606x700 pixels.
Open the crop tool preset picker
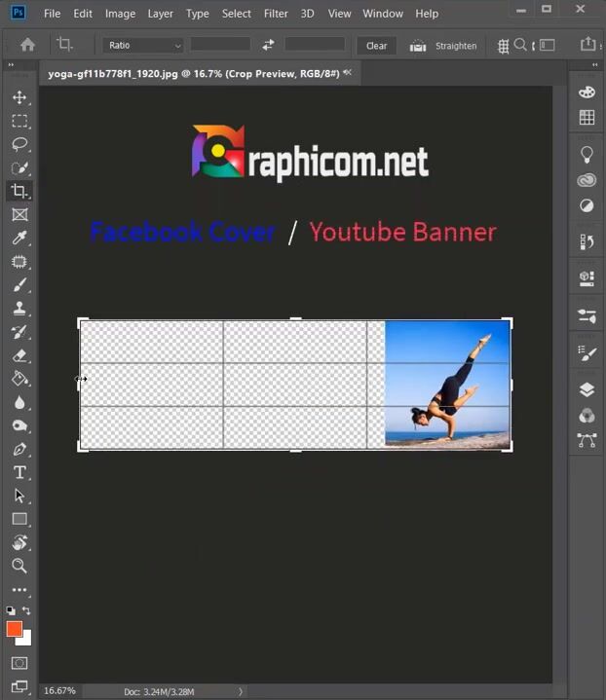[65, 44]
